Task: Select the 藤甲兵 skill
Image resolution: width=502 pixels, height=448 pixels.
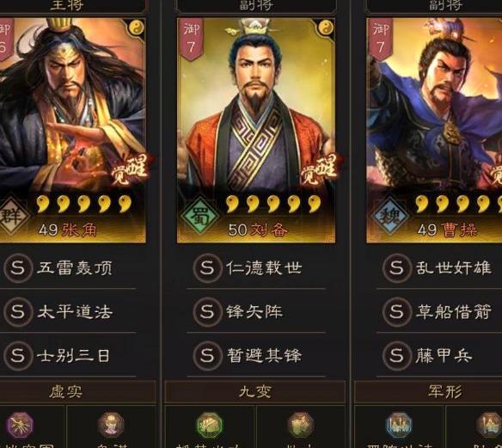Action: pyautogui.click(x=439, y=355)
